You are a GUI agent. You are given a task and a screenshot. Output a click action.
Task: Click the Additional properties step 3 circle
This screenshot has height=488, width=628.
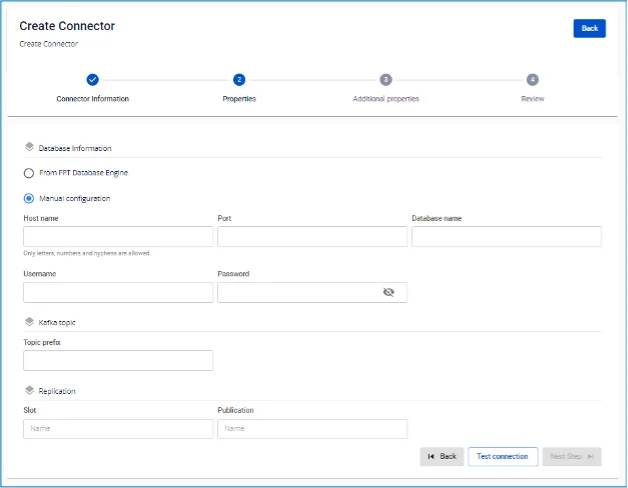(x=386, y=80)
